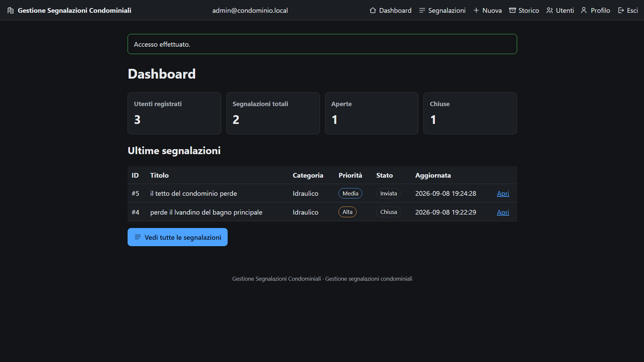Click the plus icon next to Nuova
The image size is (644, 362).
click(476, 10)
